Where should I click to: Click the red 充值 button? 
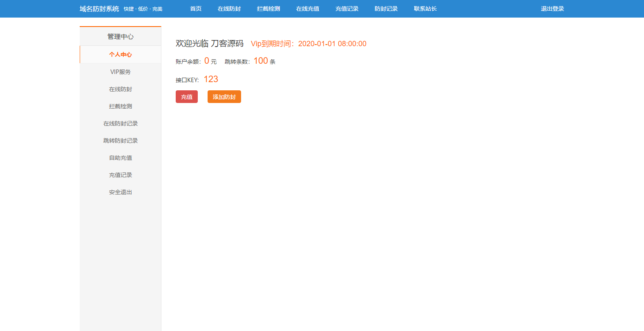coord(187,97)
